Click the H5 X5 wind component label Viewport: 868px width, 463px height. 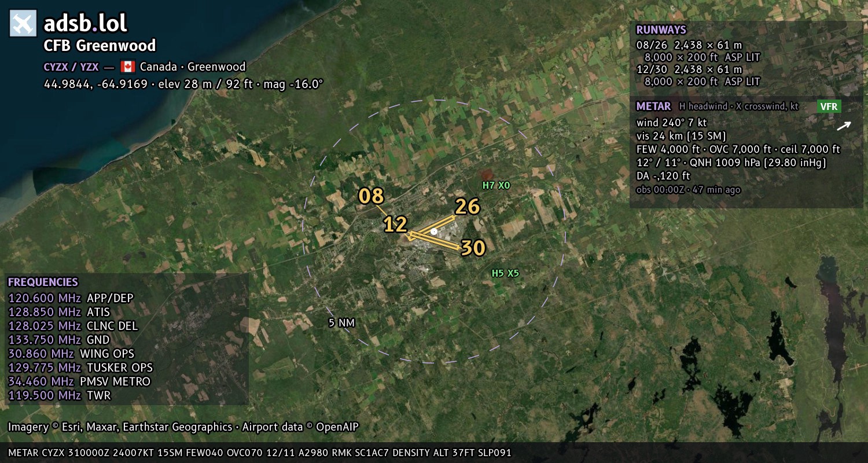coord(505,273)
